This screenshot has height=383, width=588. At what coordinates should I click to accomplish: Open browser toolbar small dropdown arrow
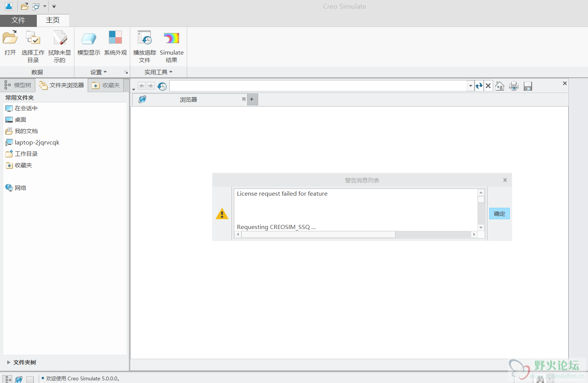(x=134, y=89)
